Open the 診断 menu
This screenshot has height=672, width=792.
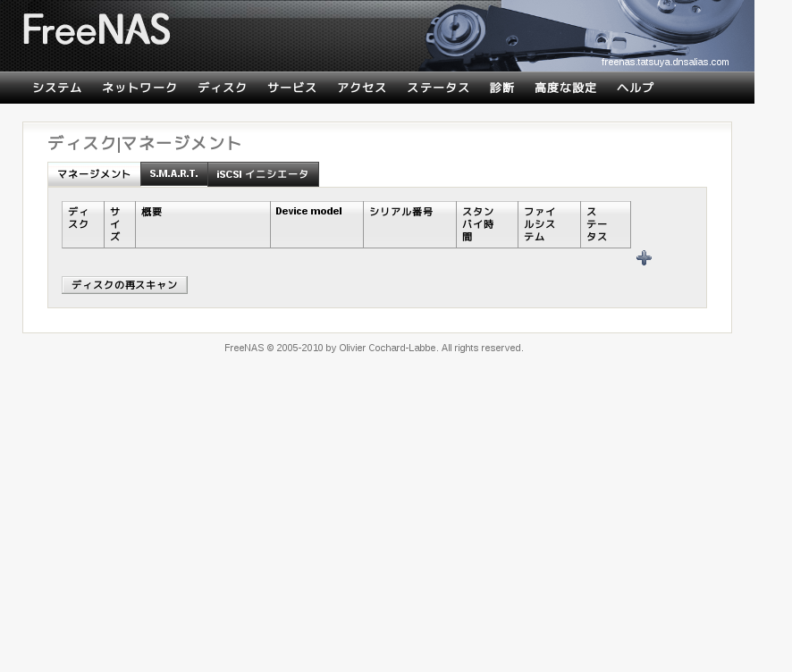point(502,88)
